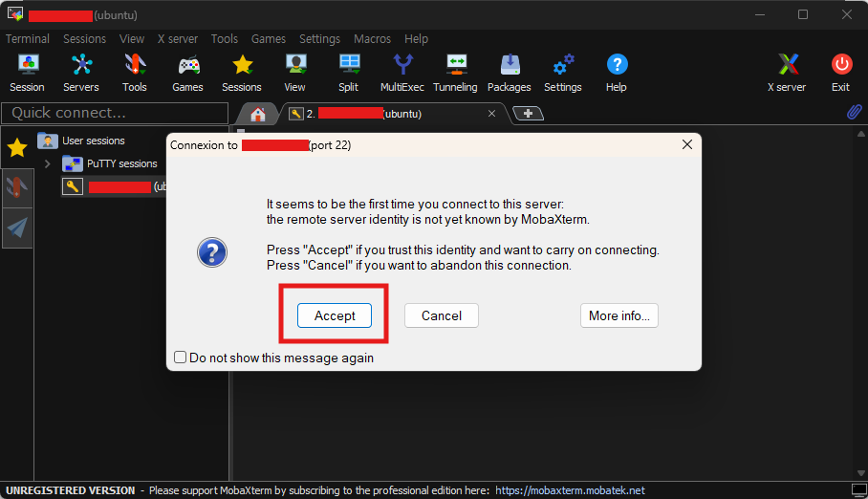The image size is (868, 499).
Task: Expand the PuTTY sessions tree node
Action: tap(48, 163)
